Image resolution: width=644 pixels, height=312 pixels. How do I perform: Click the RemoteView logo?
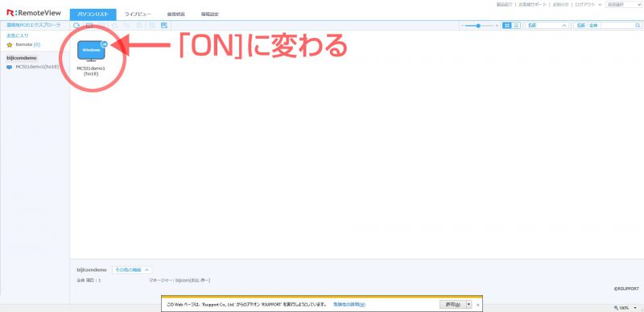click(x=34, y=13)
